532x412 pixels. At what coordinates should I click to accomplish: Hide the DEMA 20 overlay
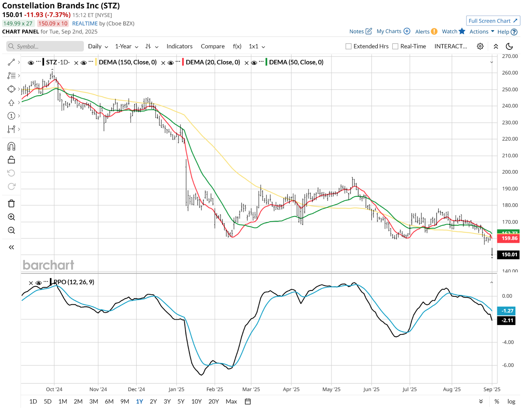coord(171,62)
